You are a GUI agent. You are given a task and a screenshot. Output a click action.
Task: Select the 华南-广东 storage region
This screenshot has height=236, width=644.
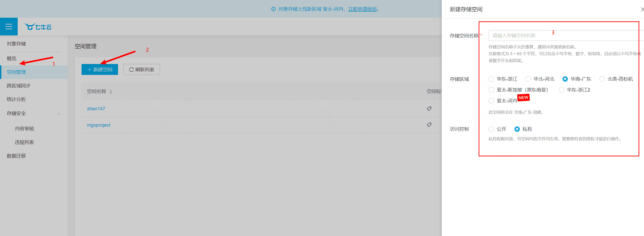565,79
